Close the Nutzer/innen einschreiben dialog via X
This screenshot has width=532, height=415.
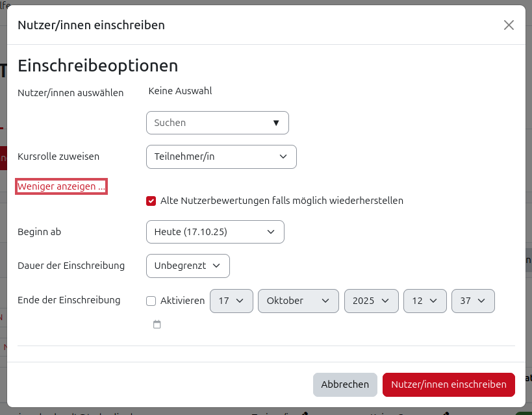click(x=509, y=25)
